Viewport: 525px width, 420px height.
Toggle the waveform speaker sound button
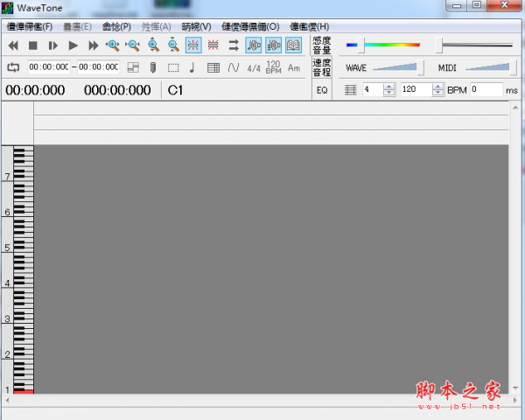pyautogui.click(x=274, y=45)
